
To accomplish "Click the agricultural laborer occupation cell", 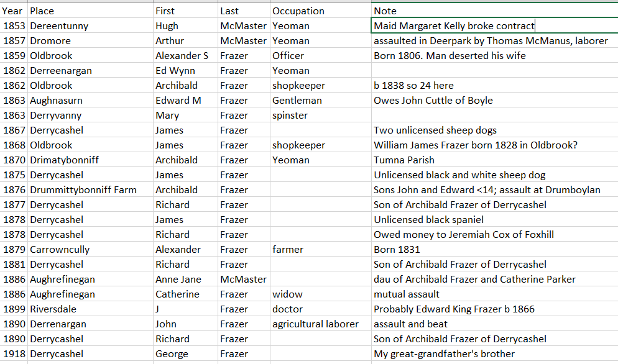I will (315, 324).
